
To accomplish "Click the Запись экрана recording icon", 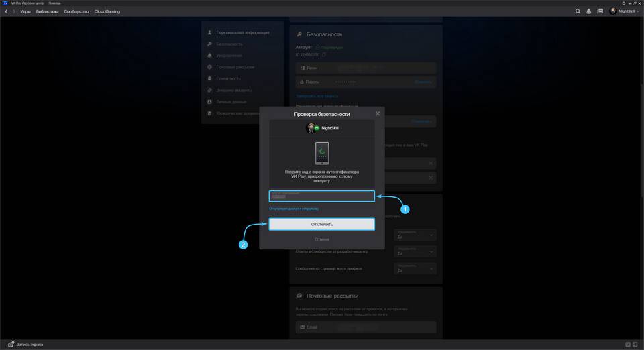I will [x=11, y=344].
